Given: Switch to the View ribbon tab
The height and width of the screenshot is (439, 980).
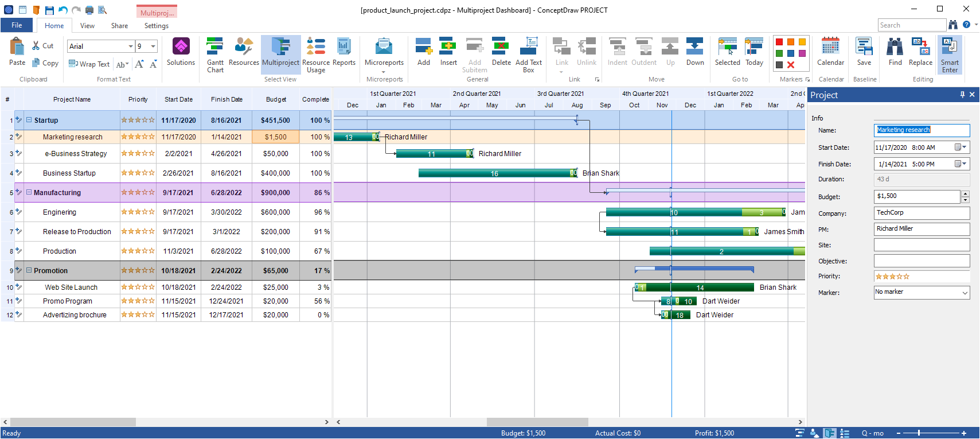Looking at the screenshot, I should pos(87,25).
